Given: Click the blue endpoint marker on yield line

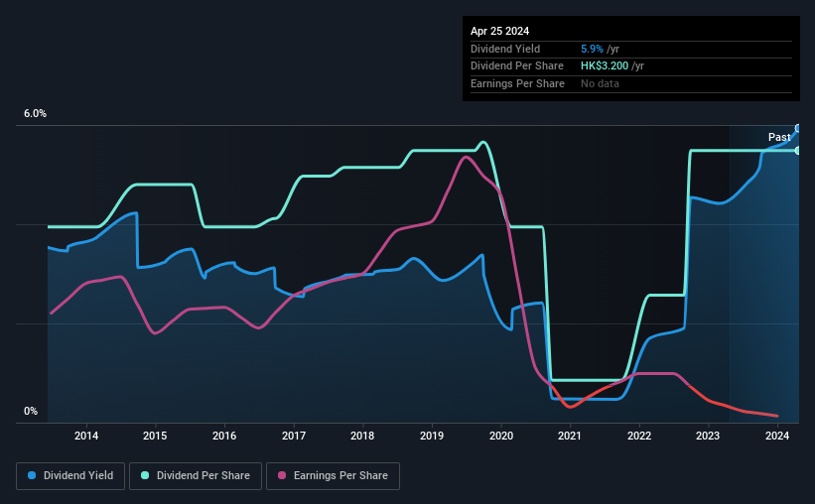Looking at the screenshot, I should coord(798,128).
